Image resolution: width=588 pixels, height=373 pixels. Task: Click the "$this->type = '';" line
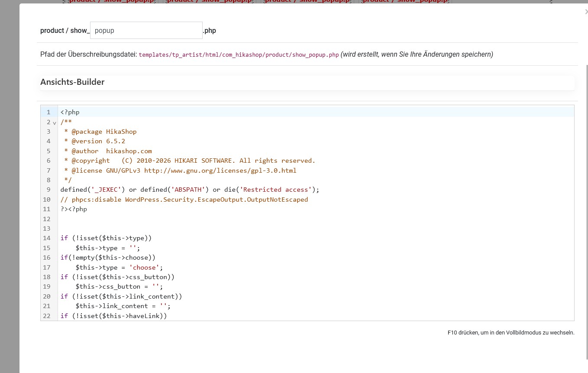pyautogui.click(x=108, y=248)
